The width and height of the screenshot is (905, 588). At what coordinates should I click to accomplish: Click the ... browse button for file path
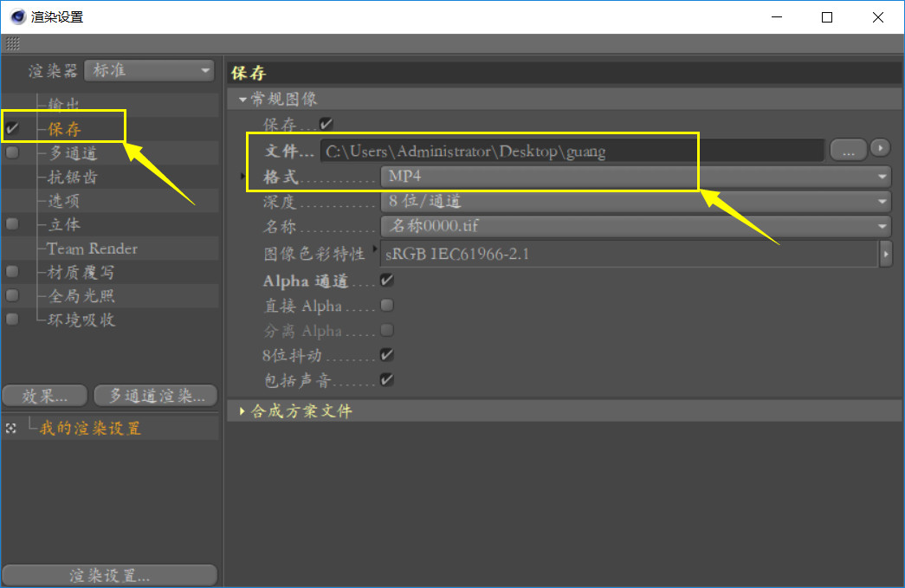(x=849, y=151)
